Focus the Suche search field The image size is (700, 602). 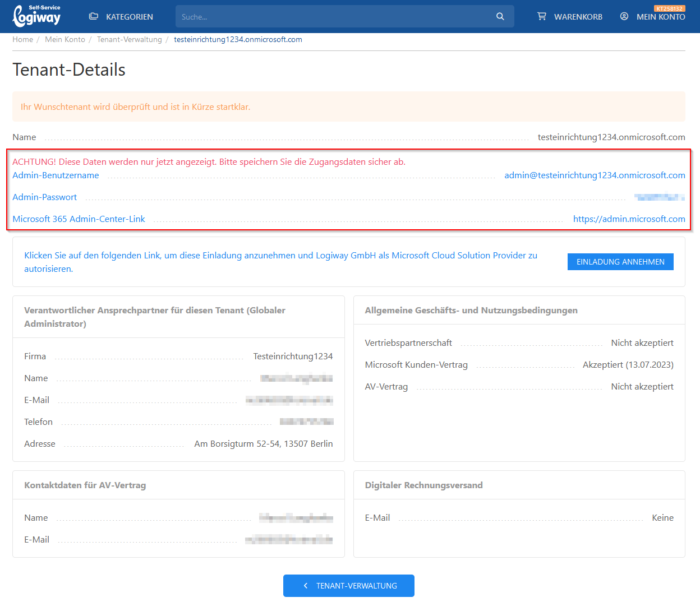334,17
